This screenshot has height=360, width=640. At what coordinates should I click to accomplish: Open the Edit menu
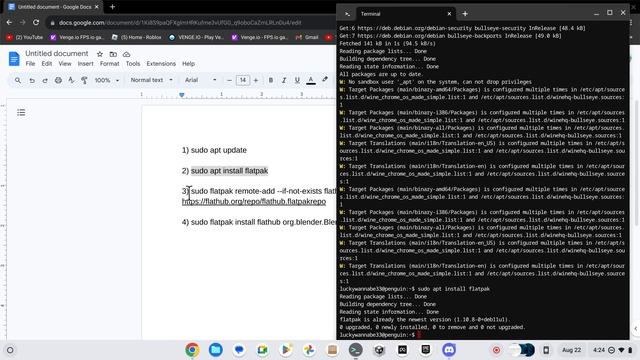click(x=47, y=64)
